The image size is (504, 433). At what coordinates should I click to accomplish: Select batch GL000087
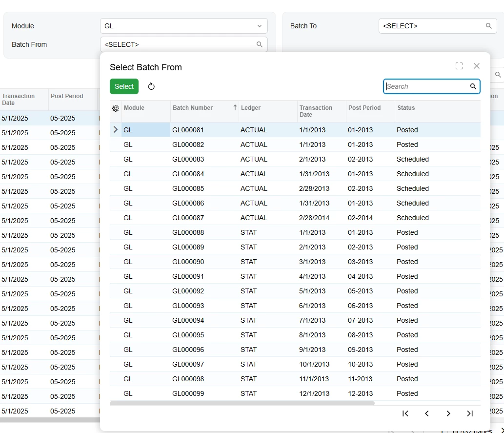click(295, 218)
